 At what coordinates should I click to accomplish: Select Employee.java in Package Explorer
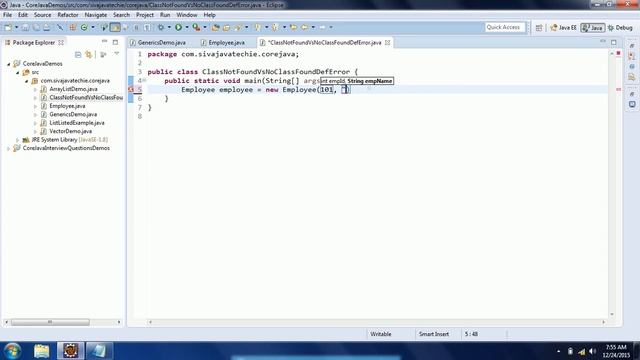click(x=67, y=106)
